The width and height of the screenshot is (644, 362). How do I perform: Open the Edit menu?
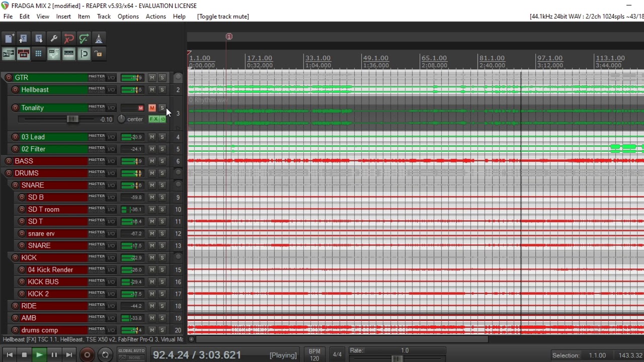tap(24, 16)
